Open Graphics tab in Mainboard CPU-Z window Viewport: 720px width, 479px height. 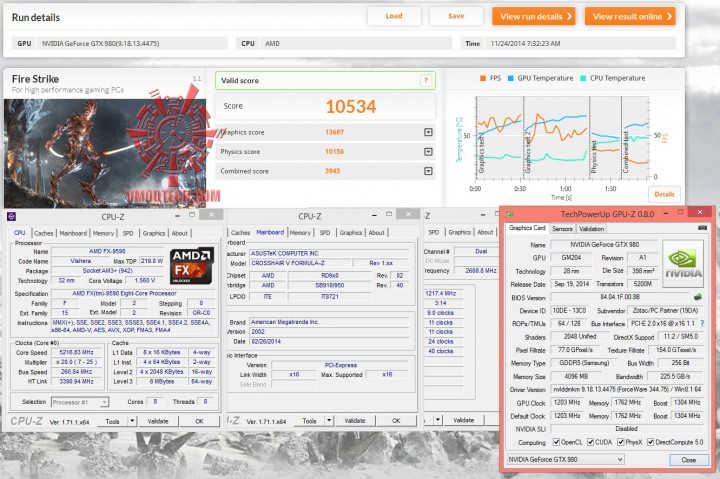tap(351, 233)
